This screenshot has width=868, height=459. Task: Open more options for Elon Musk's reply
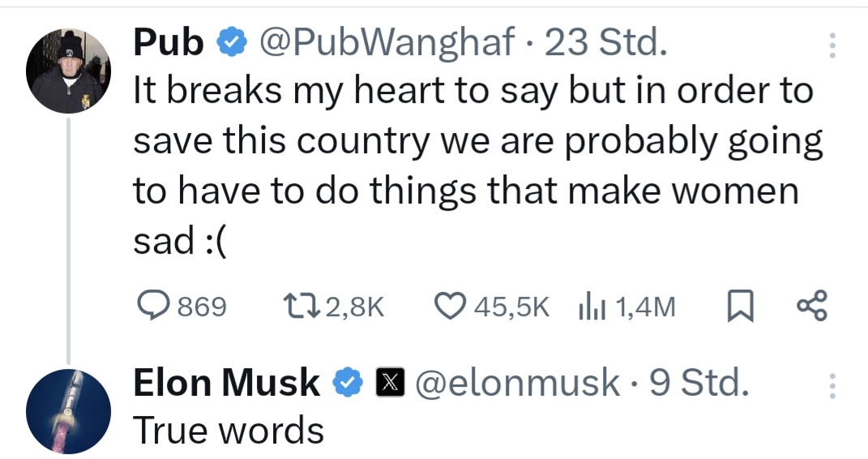[x=831, y=386]
